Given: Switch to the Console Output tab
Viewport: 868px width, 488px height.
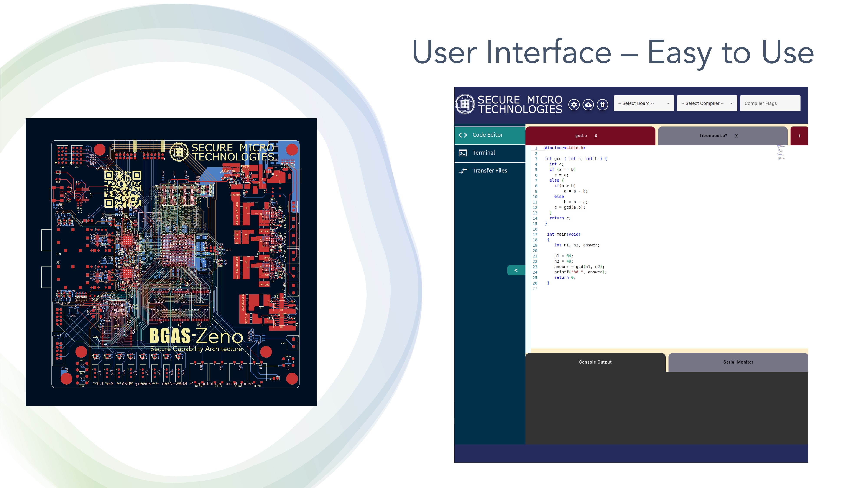Looking at the screenshot, I should 595,362.
